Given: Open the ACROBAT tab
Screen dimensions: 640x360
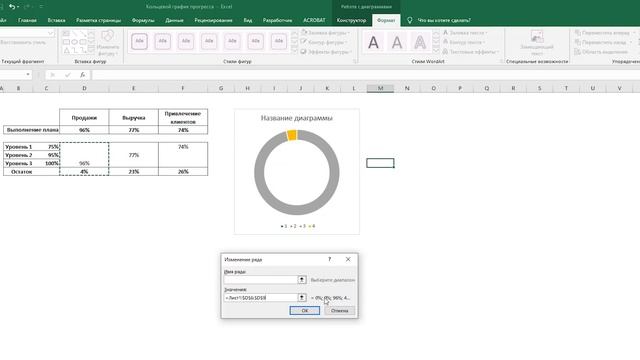Looking at the screenshot, I should (x=314, y=20).
